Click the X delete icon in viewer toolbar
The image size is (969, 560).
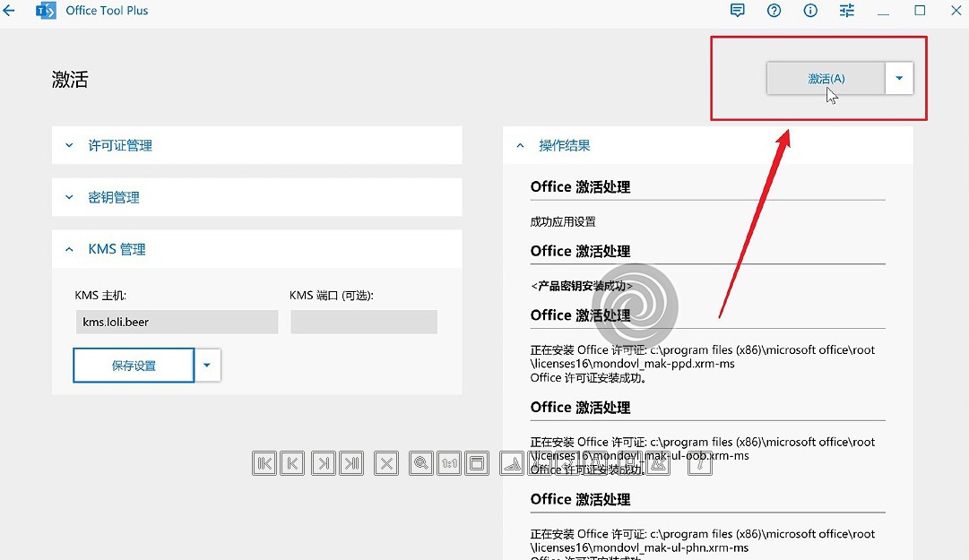(386, 463)
